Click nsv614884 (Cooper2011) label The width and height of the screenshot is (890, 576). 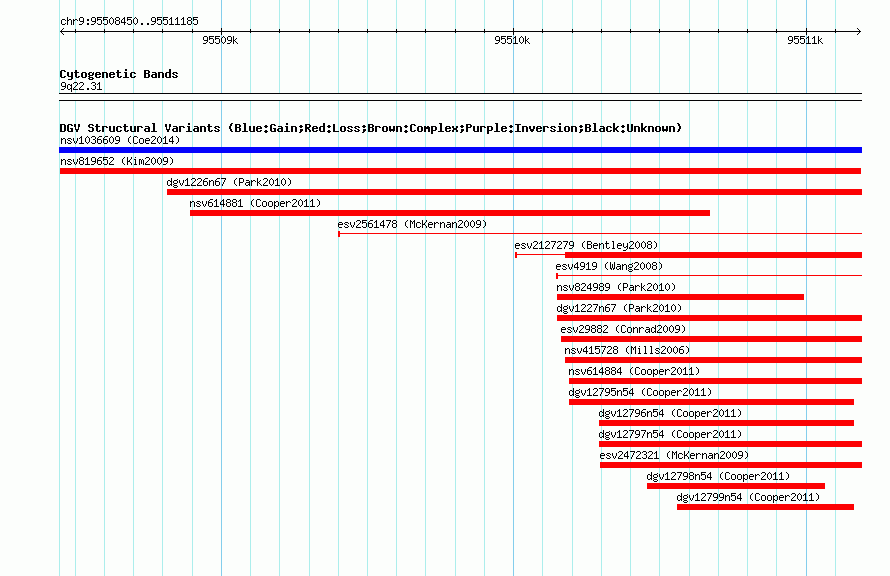(x=634, y=371)
